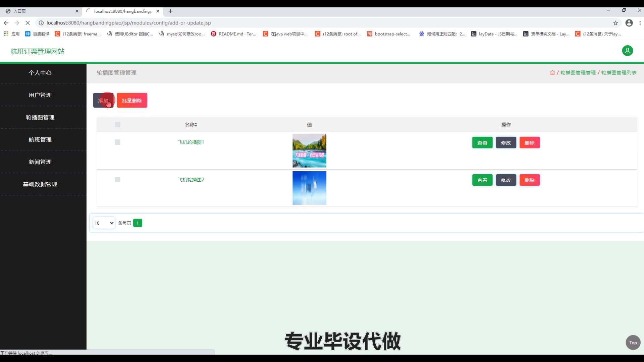Open Chrome three-dot menu
This screenshot has height=362, width=644.
[x=640, y=23]
